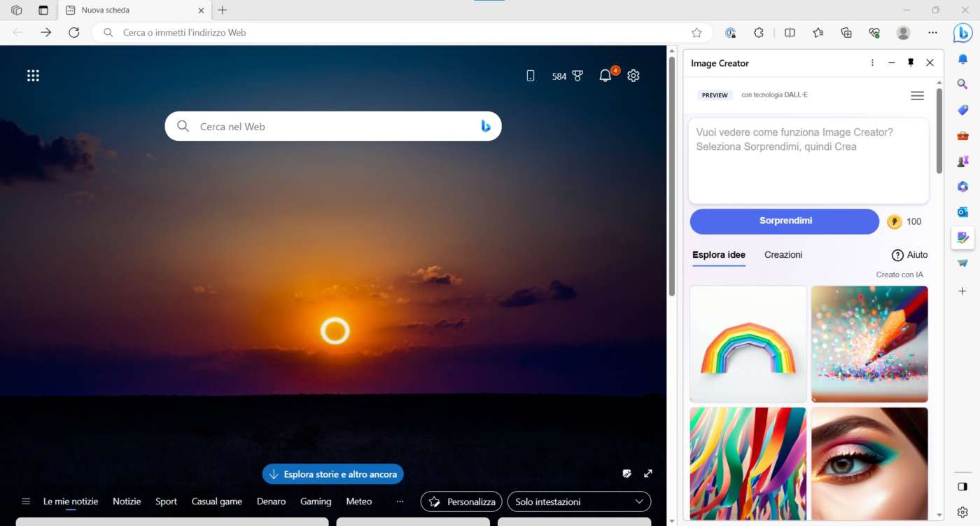This screenshot has width=980, height=526.
Task: Unpin the Image Creator sidebar panel
Action: tap(911, 63)
